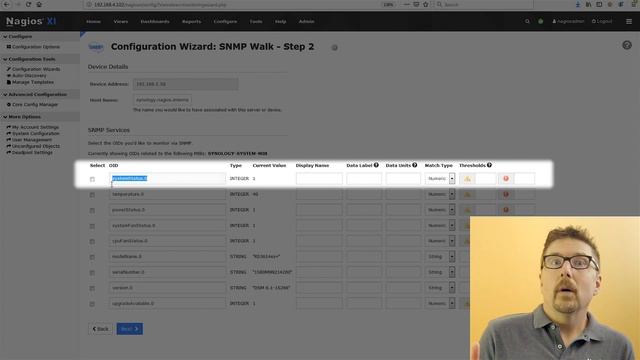Click the Data Label help icon

[x=376, y=165]
